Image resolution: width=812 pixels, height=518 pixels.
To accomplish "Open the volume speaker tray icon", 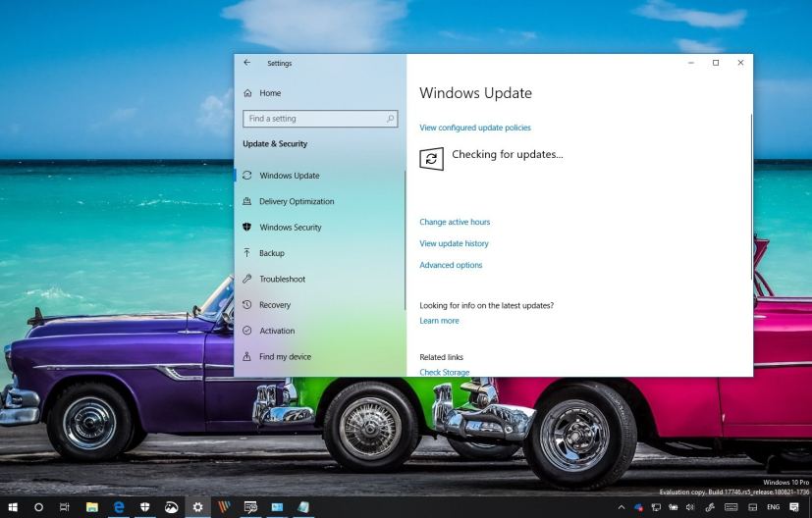I will point(690,507).
